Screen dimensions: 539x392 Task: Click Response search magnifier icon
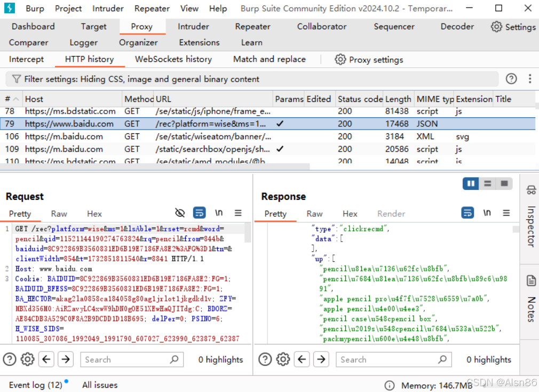coord(443,359)
